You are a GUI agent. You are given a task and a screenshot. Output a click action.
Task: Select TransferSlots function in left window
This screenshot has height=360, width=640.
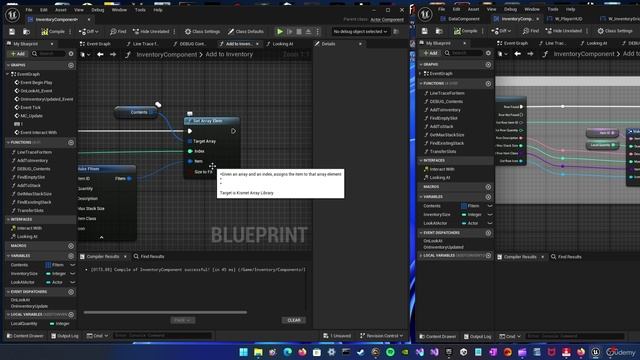point(30,211)
